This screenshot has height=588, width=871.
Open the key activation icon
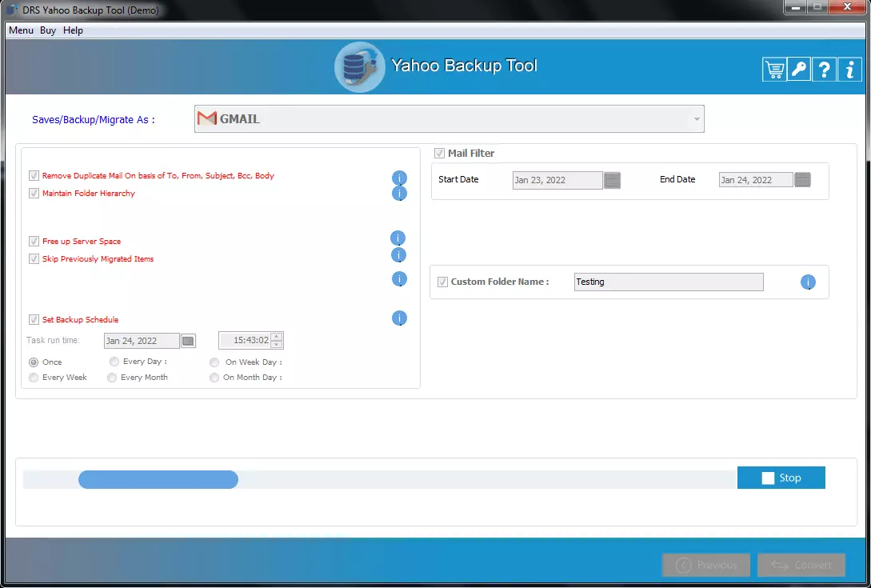click(799, 70)
